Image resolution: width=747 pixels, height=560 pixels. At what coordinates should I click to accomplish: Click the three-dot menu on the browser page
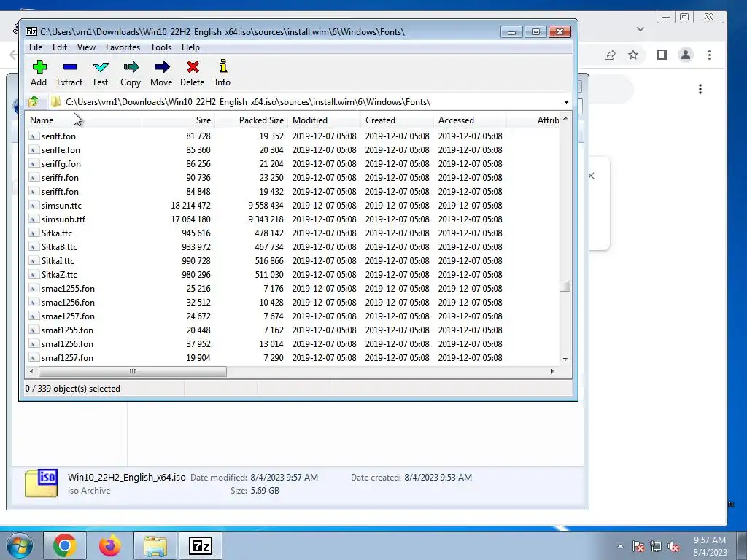tap(700, 89)
